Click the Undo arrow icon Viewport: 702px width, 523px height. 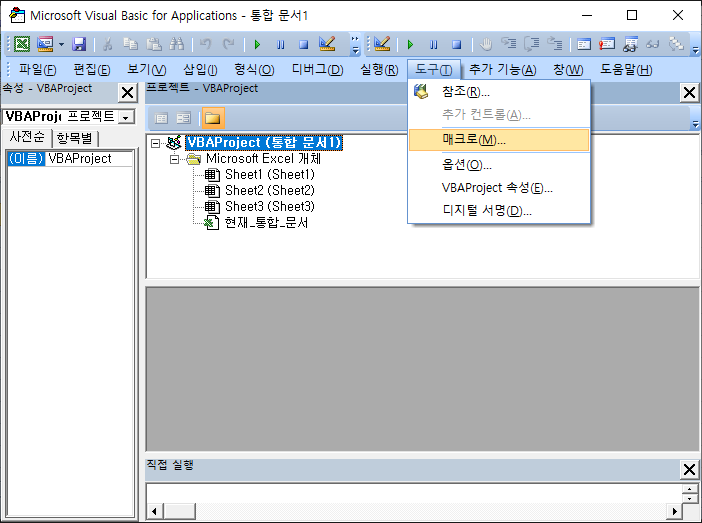tap(205, 44)
